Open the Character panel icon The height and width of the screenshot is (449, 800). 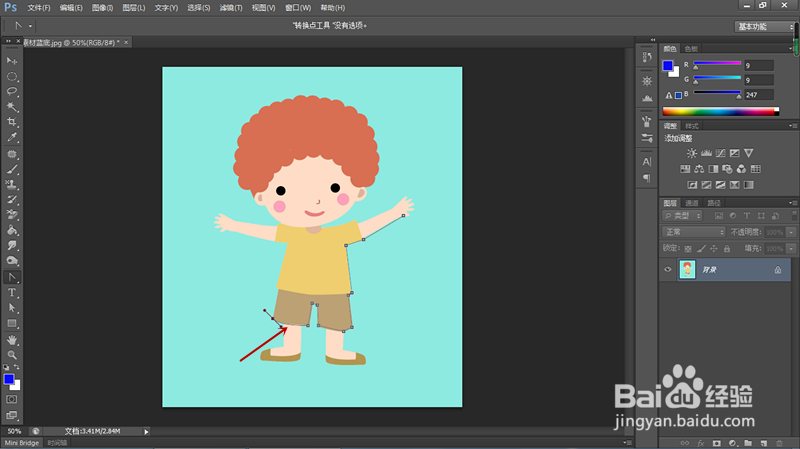click(x=647, y=162)
